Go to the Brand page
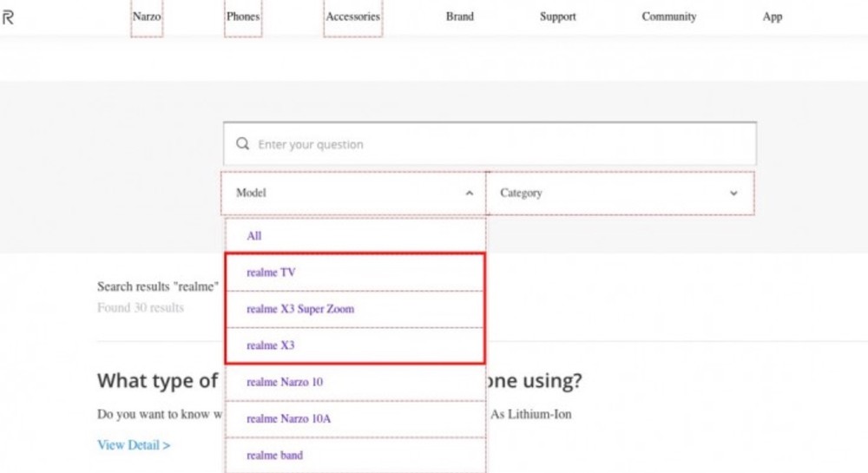This screenshot has width=868, height=473. click(x=460, y=16)
